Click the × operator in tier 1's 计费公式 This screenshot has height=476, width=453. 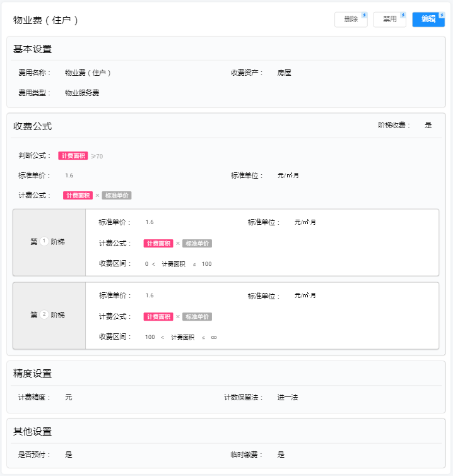click(178, 244)
